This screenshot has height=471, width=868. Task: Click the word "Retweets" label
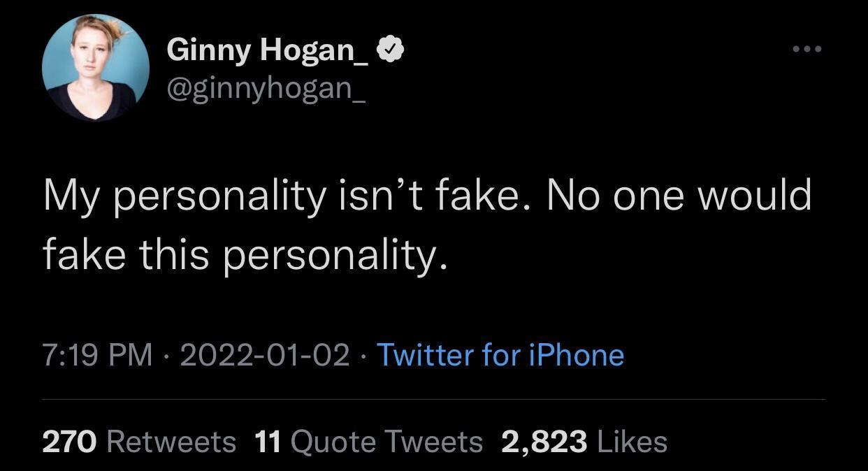pos(173,442)
